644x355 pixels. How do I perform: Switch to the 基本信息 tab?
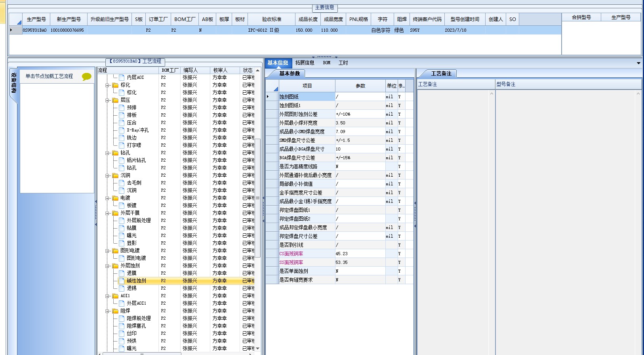(x=278, y=63)
